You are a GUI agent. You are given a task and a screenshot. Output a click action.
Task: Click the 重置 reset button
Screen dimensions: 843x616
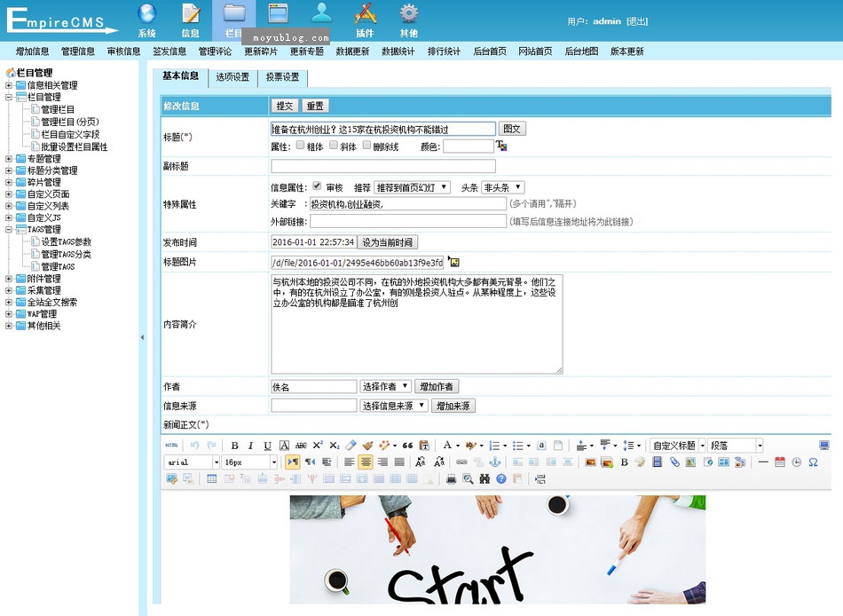[315, 106]
